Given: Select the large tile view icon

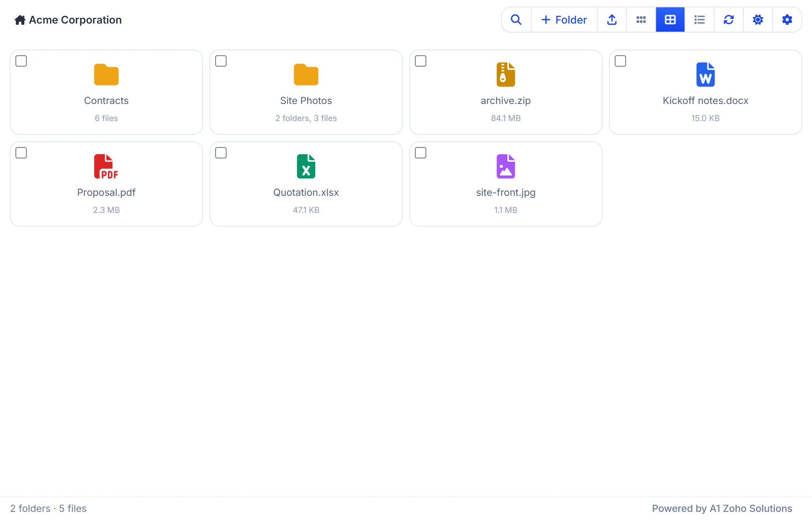Looking at the screenshot, I should (x=670, y=19).
